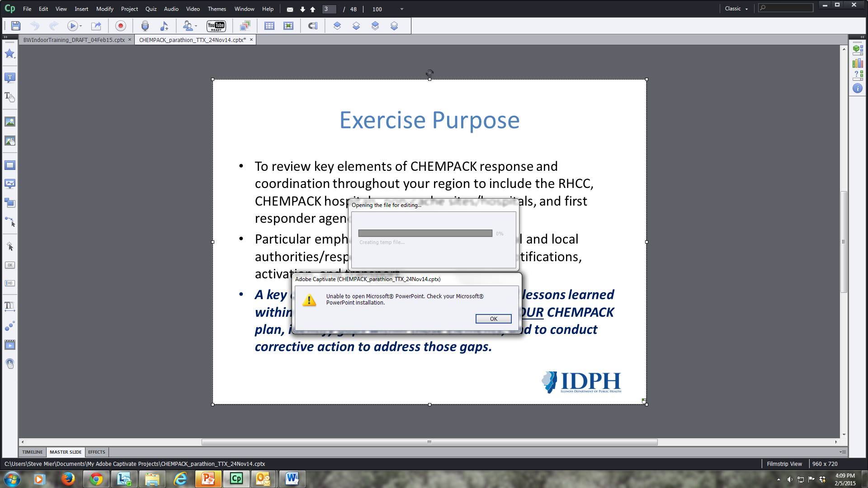This screenshot has width=868, height=488.
Task: Click the Save project icon
Action: click(x=16, y=26)
